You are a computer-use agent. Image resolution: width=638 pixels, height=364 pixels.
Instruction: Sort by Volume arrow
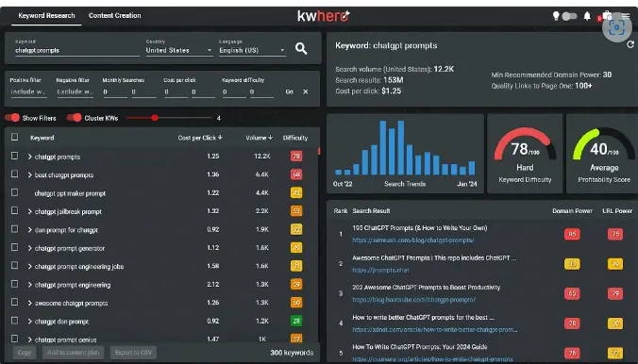270,138
